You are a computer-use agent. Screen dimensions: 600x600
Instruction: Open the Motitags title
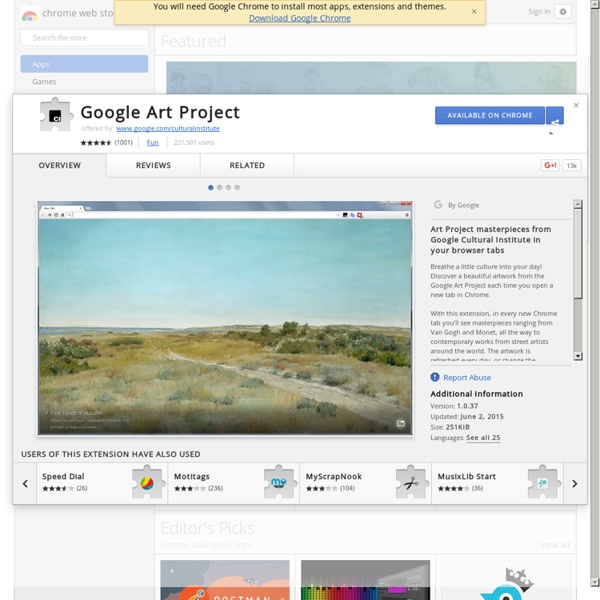192,476
